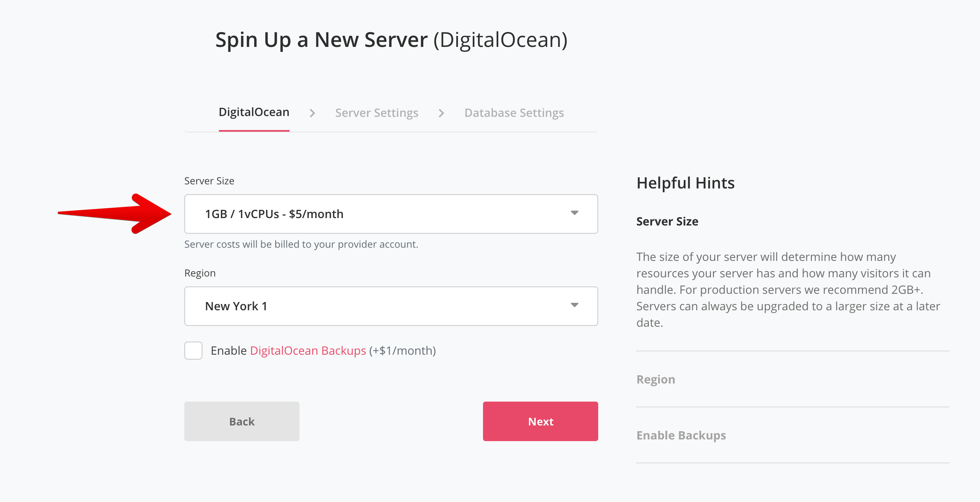
Task: Click chevron between DigitalOcean and Server Settings
Action: click(312, 113)
